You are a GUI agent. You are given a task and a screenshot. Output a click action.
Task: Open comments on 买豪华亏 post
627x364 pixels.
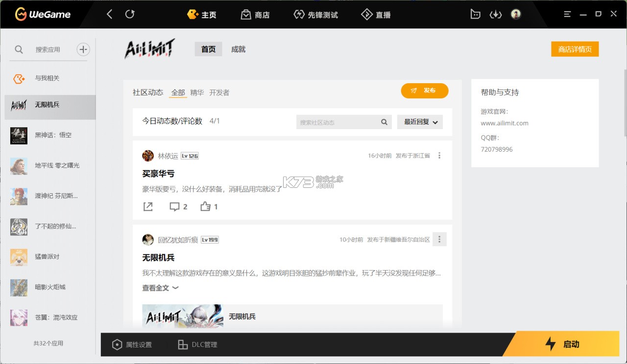[x=178, y=206]
